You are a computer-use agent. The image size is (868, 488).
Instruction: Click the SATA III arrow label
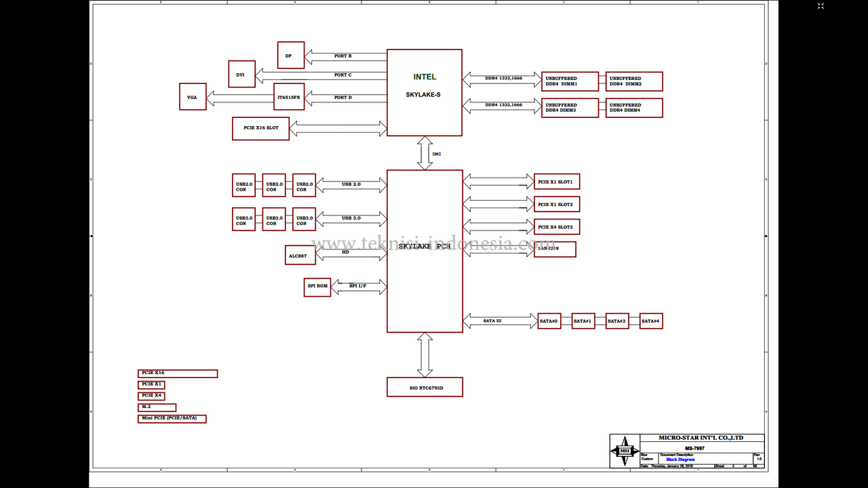(492, 321)
